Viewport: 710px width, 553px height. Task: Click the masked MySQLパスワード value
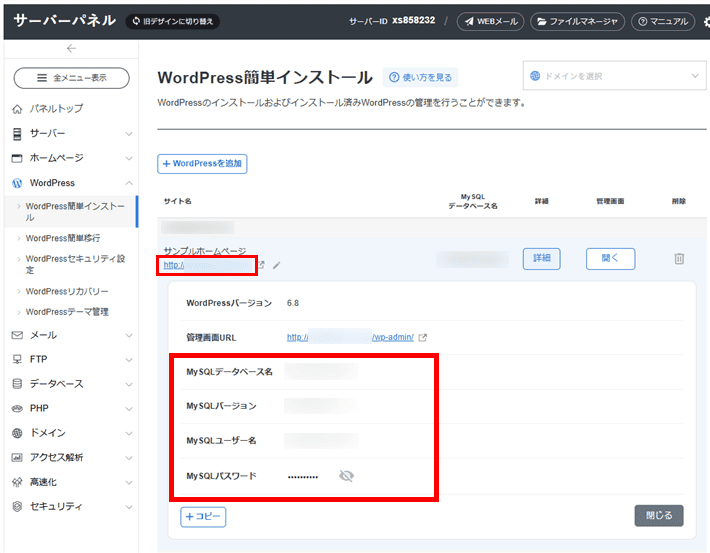[x=303, y=476]
